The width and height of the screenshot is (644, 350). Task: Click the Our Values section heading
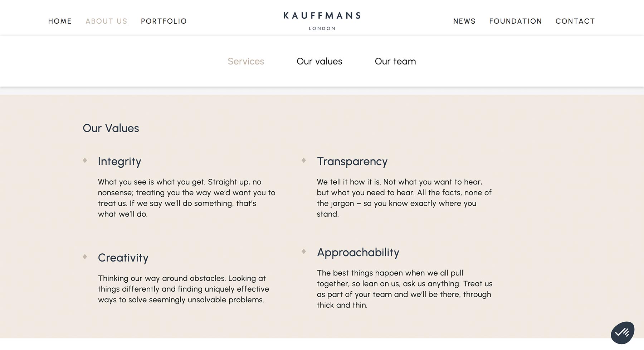111,128
